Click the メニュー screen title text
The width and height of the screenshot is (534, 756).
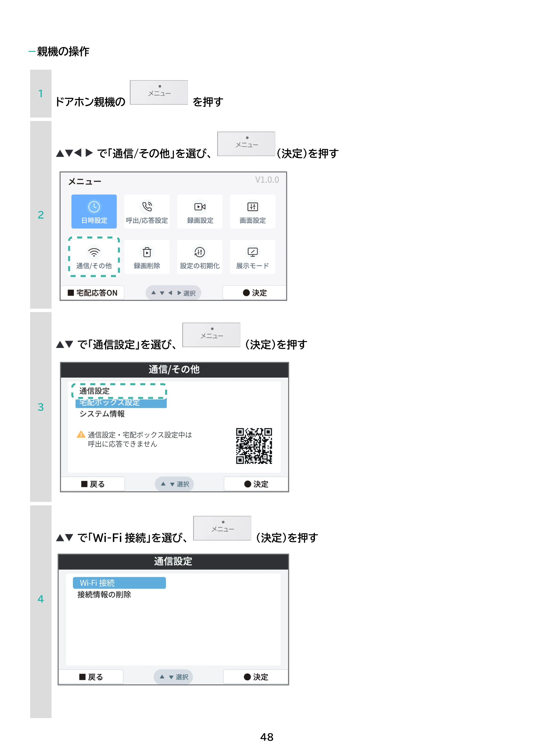tap(85, 181)
